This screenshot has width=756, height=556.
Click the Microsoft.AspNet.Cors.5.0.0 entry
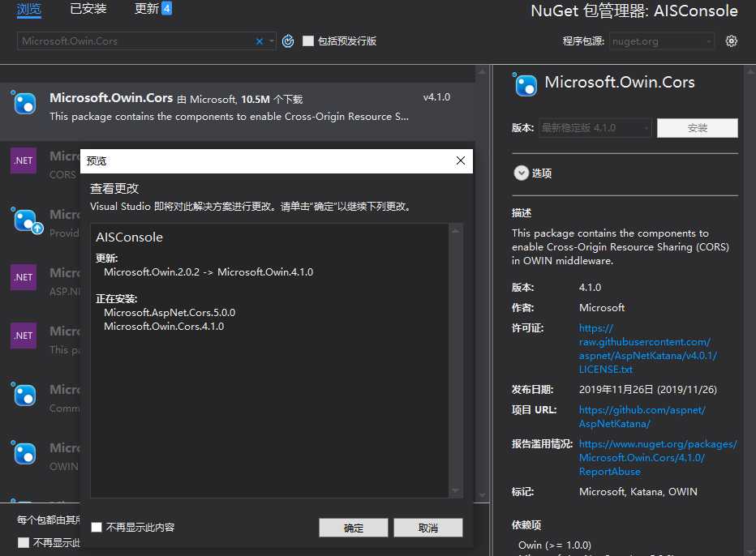(170, 313)
